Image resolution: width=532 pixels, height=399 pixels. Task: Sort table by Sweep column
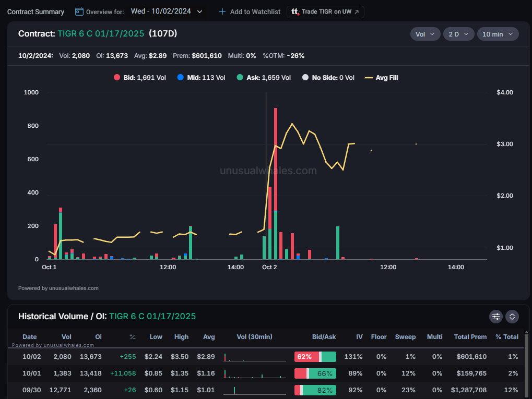point(405,336)
